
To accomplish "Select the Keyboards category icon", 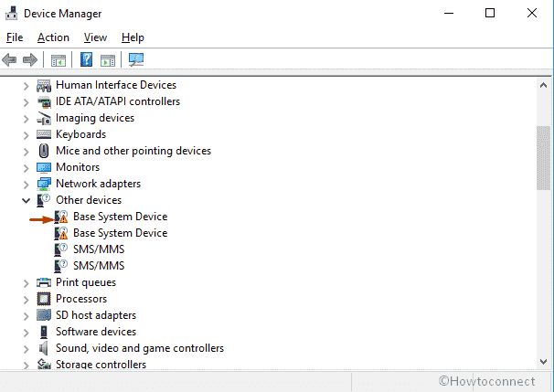I will 44,134.
